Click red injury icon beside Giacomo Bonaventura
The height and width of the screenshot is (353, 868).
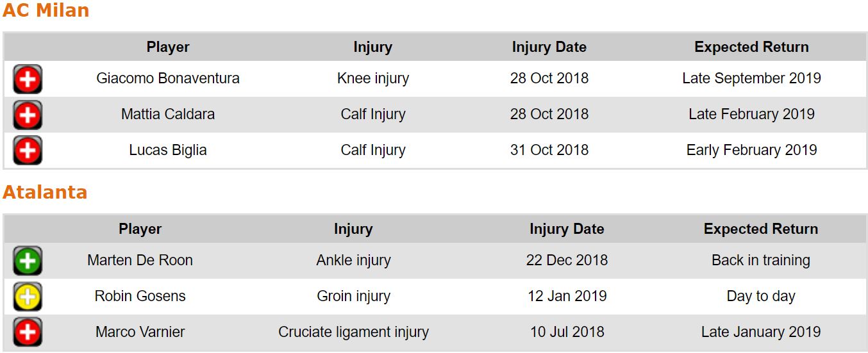pyautogui.click(x=28, y=79)
